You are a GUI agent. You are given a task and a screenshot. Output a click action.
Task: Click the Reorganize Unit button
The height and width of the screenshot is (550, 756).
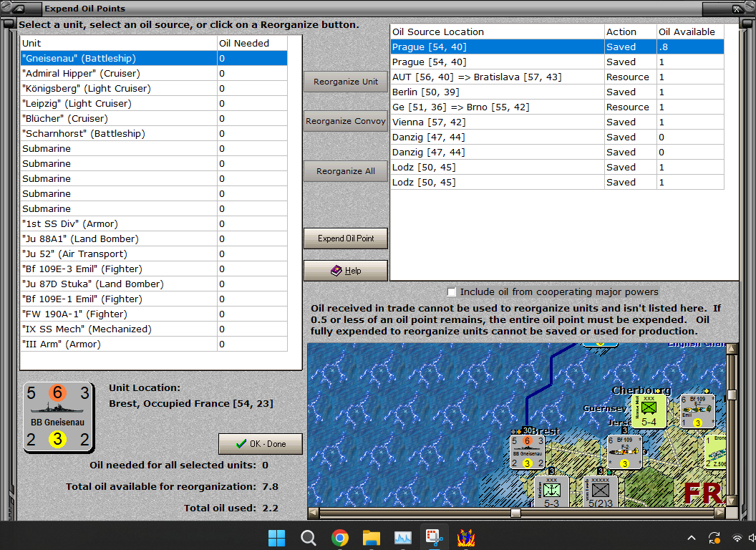click(346, 82)
